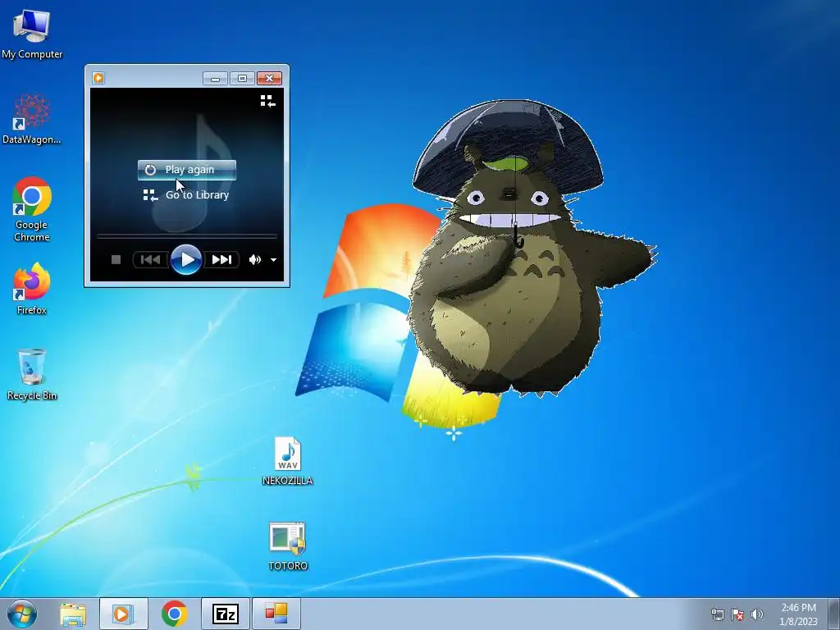Go to previous track in Media Player
This screenshot has width=840, height=630.
pos(151,260)
